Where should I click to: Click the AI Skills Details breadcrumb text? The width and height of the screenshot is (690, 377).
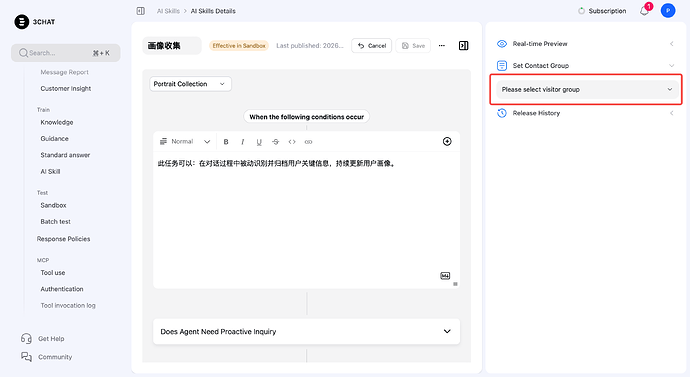(213, 11)
